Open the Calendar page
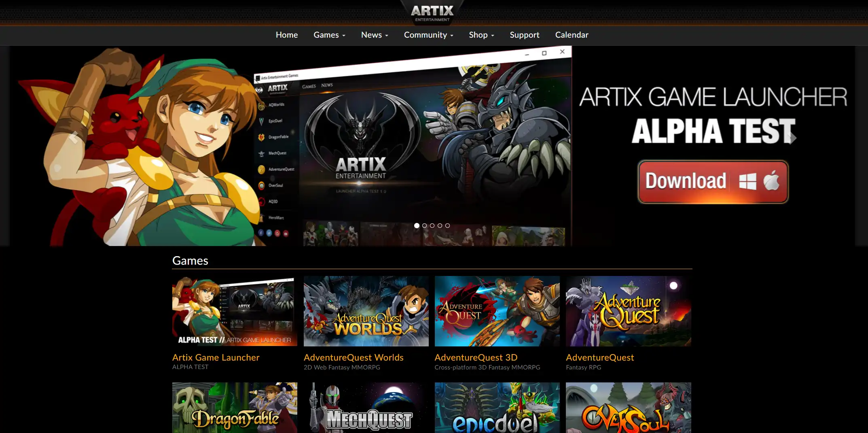Viewport: 868px width, 433px height. coord(572,35)
